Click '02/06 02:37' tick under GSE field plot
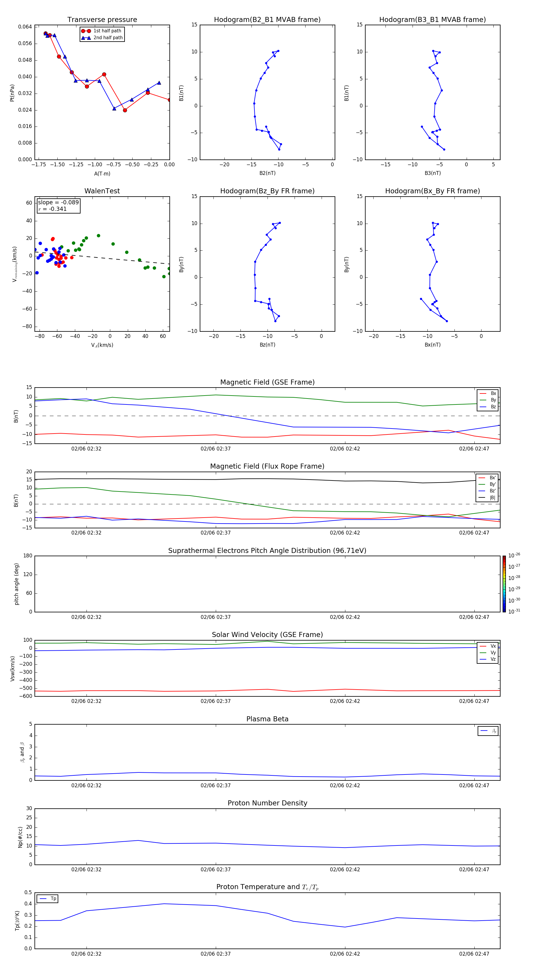The width and height of the screenshot is (535, 980). 215,449
